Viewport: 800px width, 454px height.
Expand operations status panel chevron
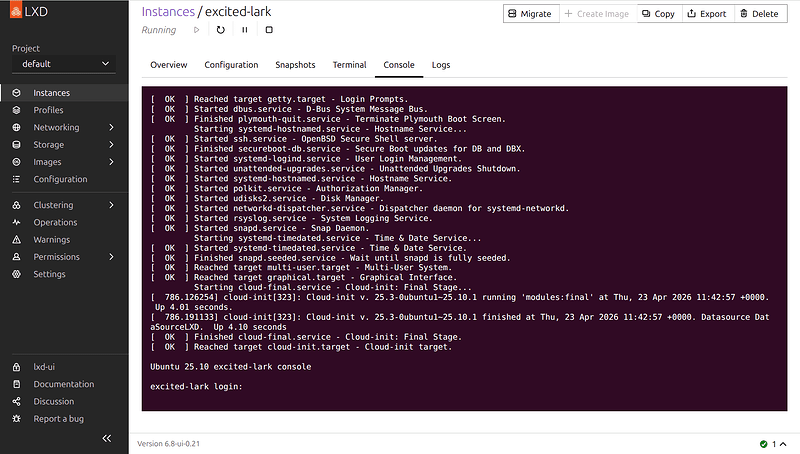[783, 444]
